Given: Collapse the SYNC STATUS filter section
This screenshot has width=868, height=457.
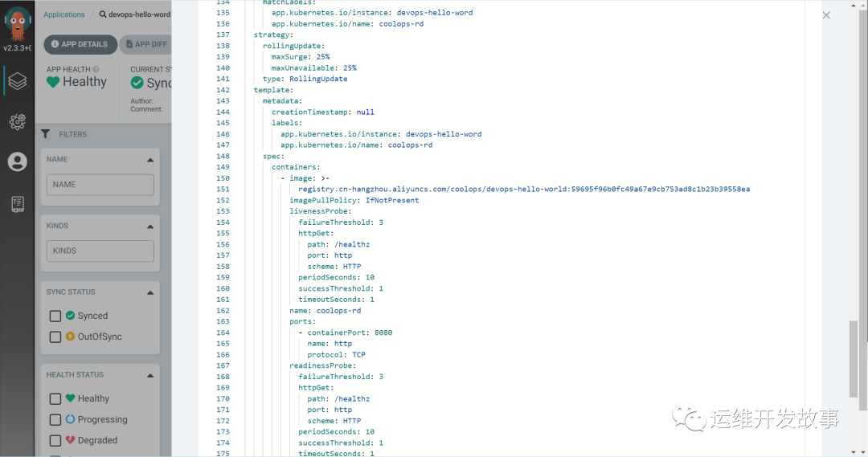Looking at the screenshot, I should [x=150, y=292].
